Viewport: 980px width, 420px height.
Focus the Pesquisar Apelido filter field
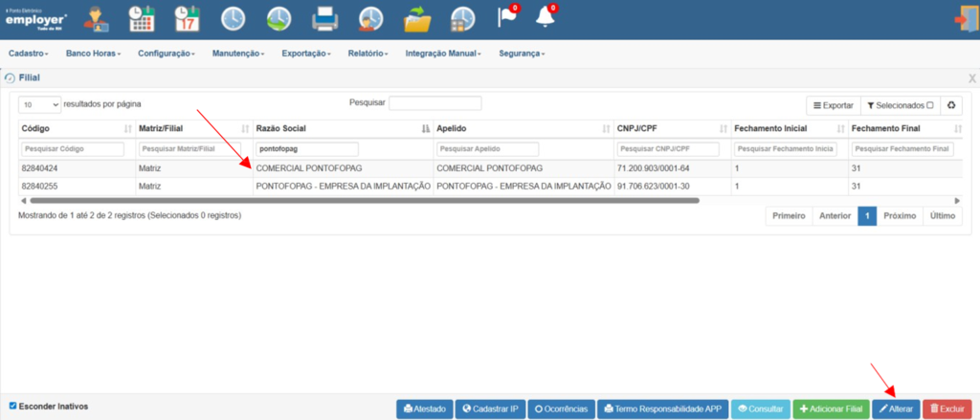click(x=487, y=149)
